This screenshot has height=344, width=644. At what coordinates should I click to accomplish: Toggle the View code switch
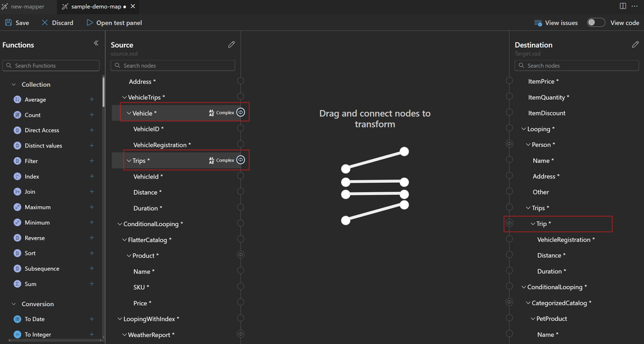coord(596,23)
